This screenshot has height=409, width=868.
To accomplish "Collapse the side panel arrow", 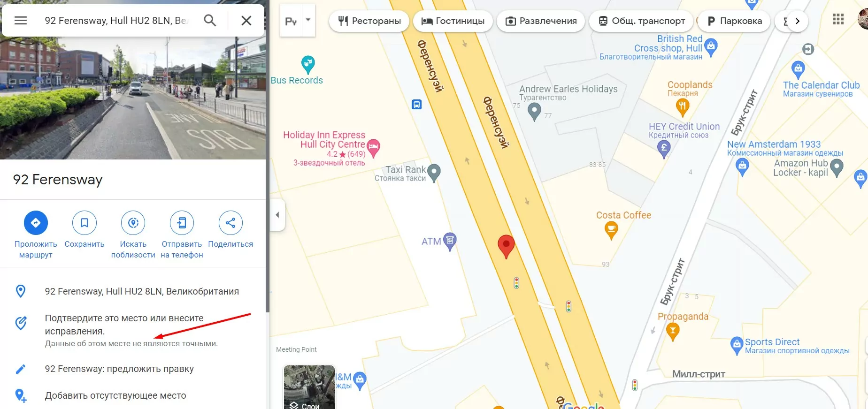I will coord(277,215).
